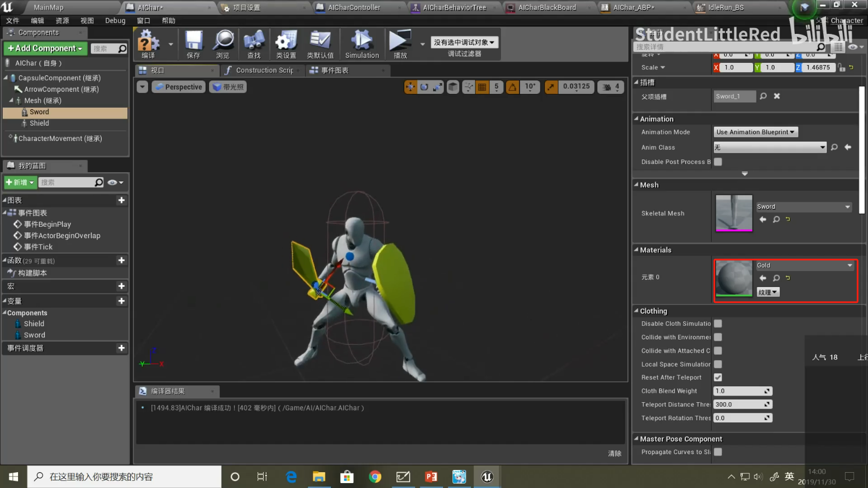Image resolution: width=868 pixels, height=488 pixels.
Task: Switch to 事件图表 editor tab
Action: [x=335, y=70]
